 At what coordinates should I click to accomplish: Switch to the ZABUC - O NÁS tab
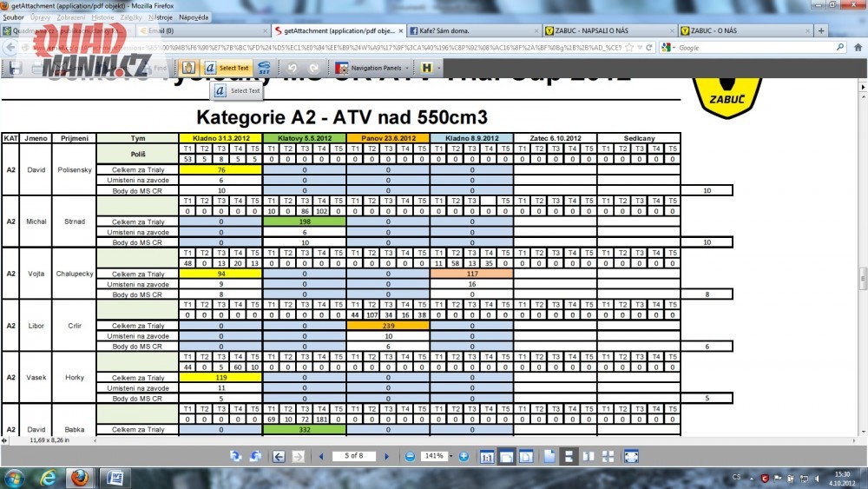(745, 31)
